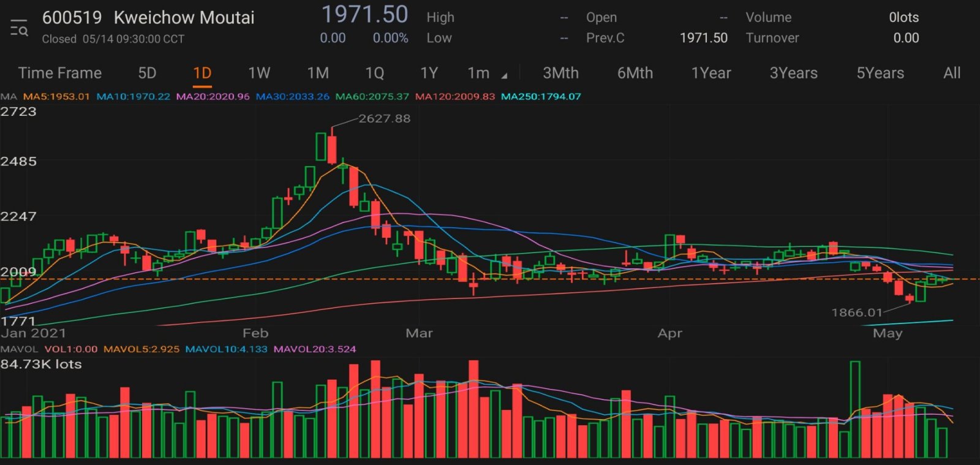Click the MA60:2075.37 indicator label

(x=372, y=96)
